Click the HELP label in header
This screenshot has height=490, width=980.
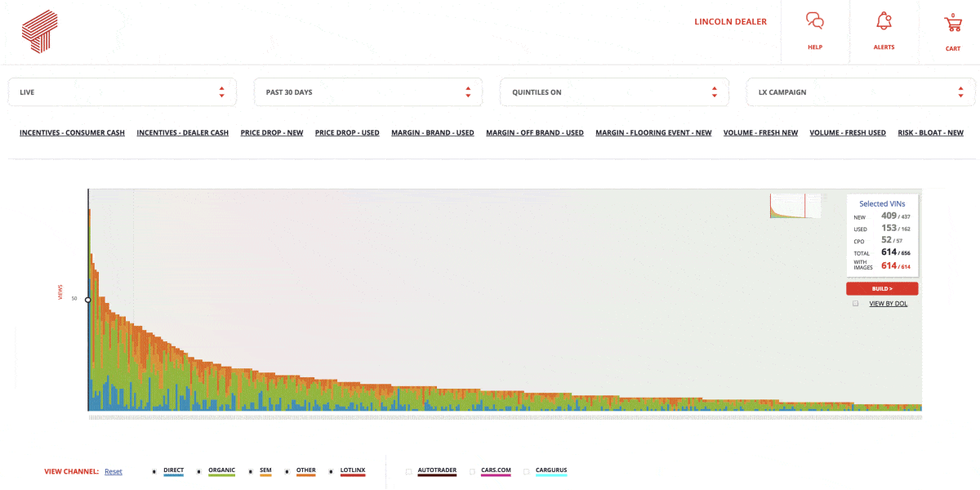point(815,47)
